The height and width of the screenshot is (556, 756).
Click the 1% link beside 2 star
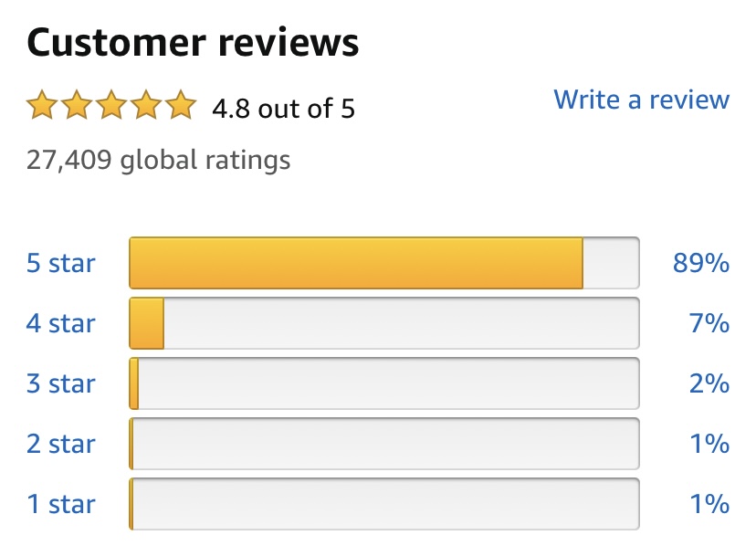[709, 444]
